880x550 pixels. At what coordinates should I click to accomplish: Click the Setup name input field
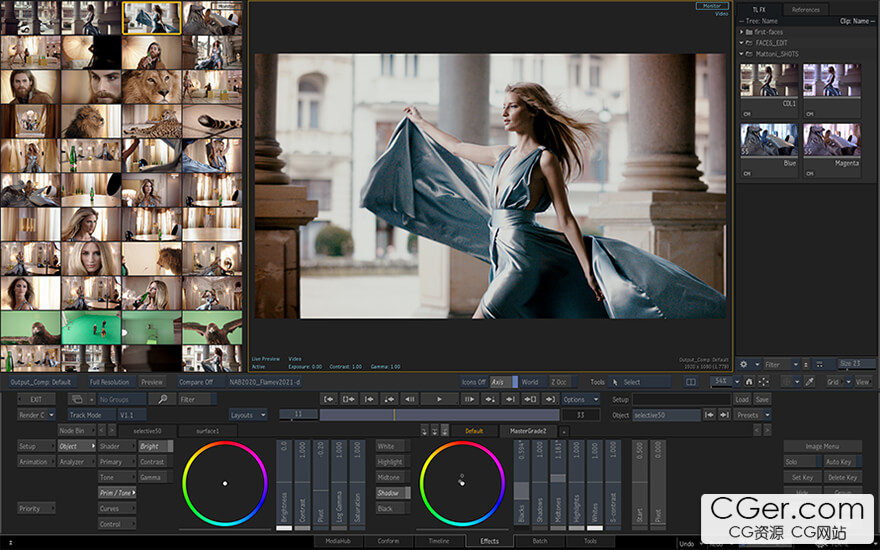point(681,399)
